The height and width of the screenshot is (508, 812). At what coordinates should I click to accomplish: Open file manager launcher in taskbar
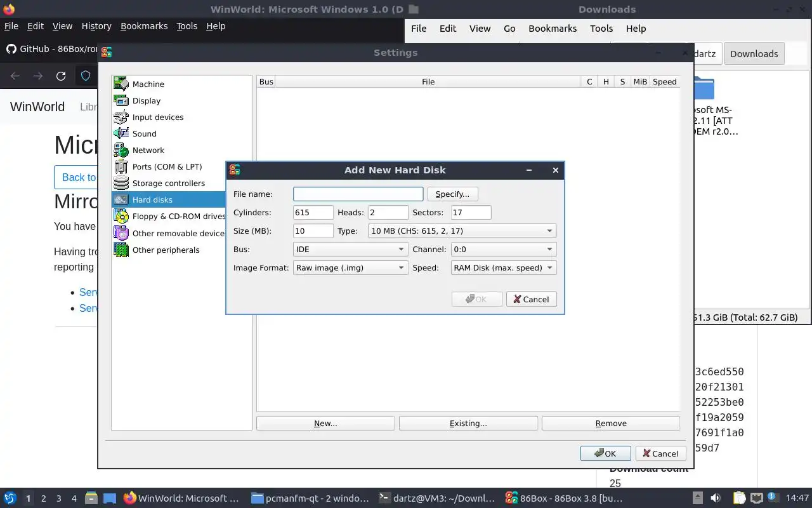coord(90,498)
